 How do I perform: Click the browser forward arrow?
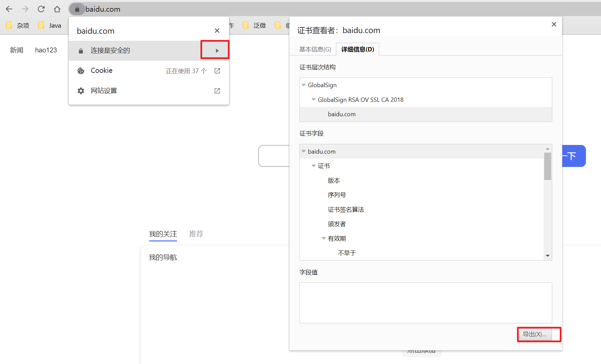pos(25,9)
